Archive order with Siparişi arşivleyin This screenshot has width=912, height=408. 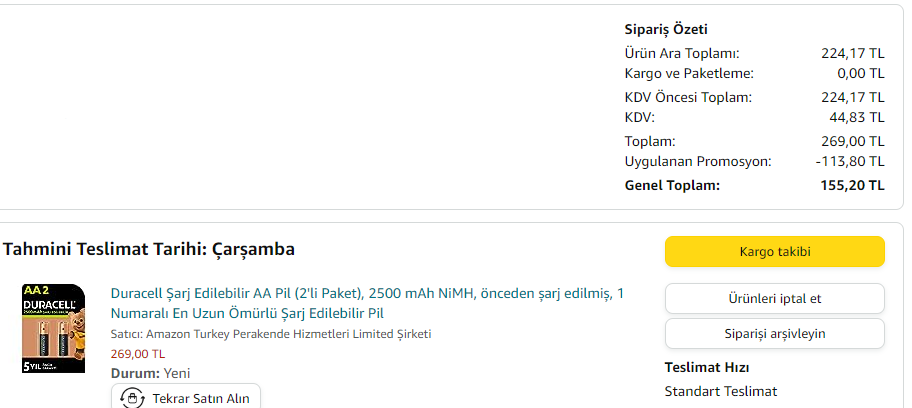(774, 334)
